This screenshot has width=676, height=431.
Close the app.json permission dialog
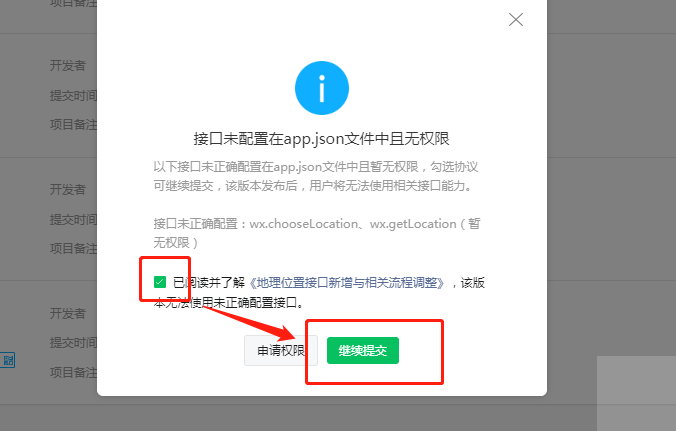point(516,19)
